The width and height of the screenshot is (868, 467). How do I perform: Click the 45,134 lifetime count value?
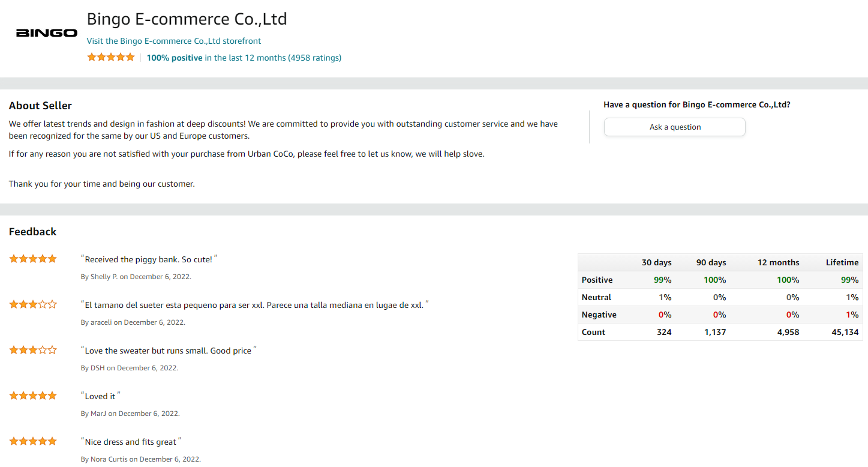click(845, 332)
